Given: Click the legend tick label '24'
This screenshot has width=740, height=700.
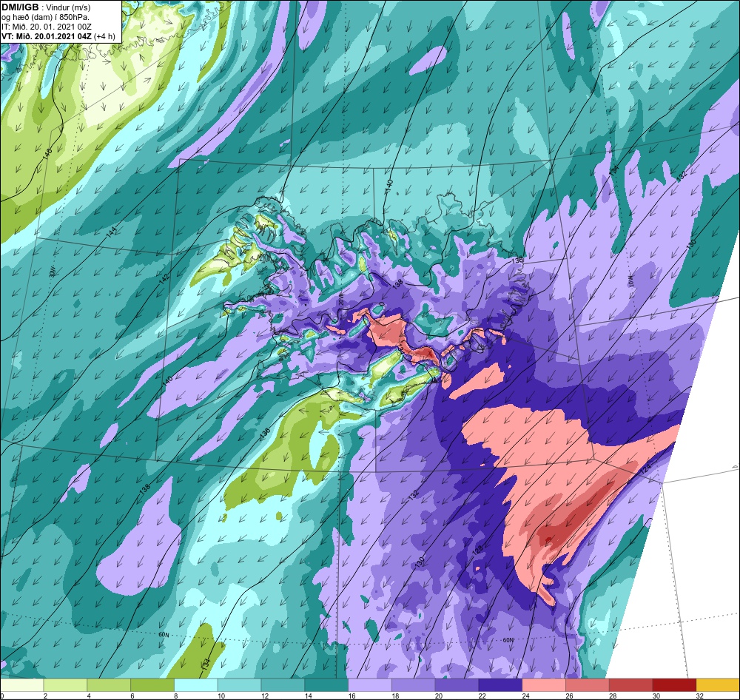Looking at the screenshot, I should coord(525,696).
